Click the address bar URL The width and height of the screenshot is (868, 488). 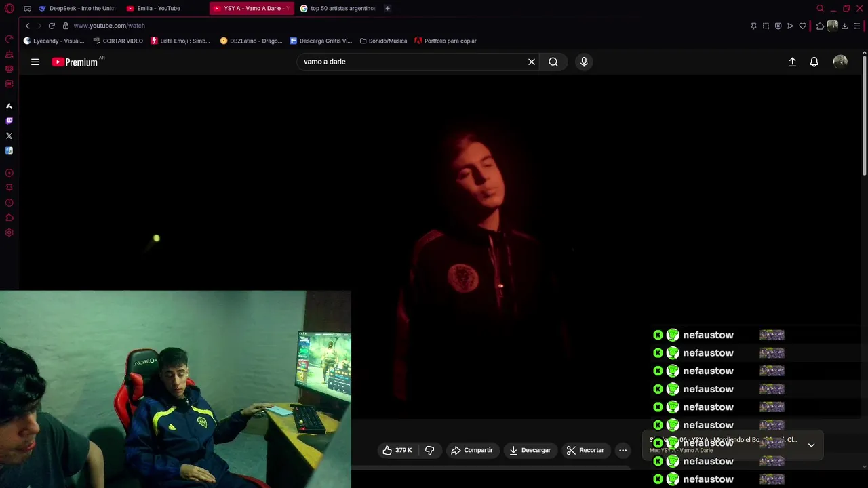pyautogui.click(x=109, y=26)
